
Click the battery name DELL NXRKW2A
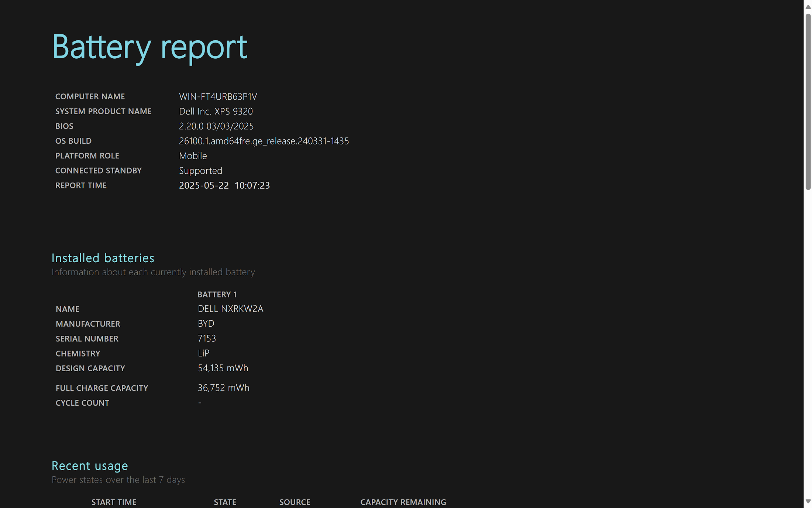coord(231,308)
